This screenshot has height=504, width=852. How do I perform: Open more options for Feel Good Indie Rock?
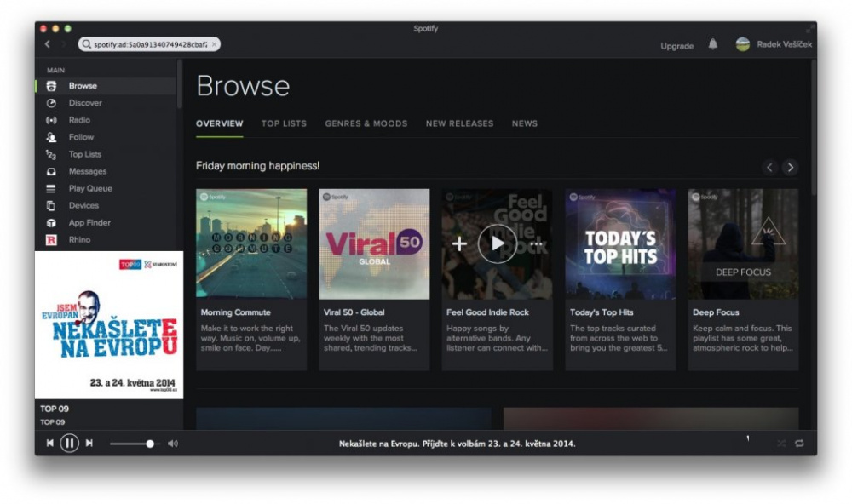coord(536,243)
